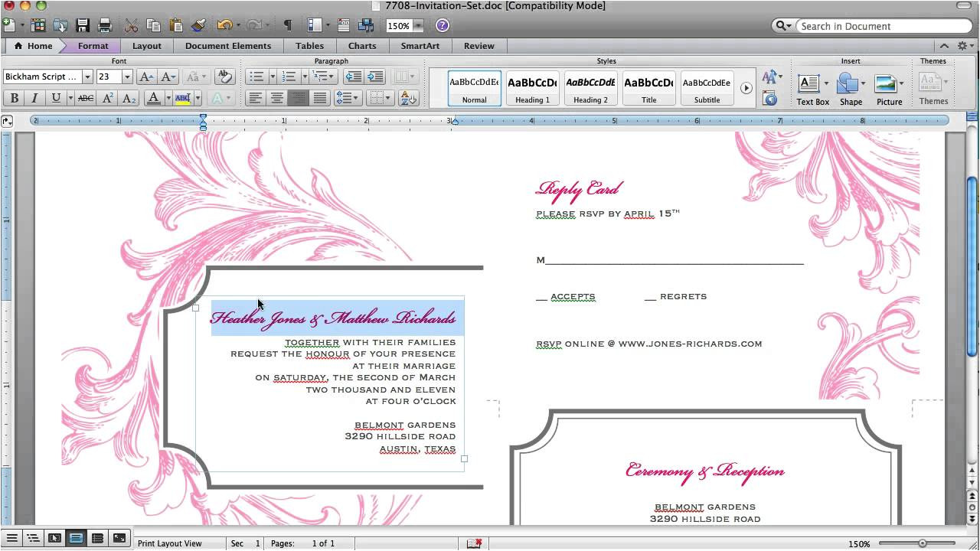Click the Sort A-Z icon
This screenshot has height=551, width=980.
(408, 98)
